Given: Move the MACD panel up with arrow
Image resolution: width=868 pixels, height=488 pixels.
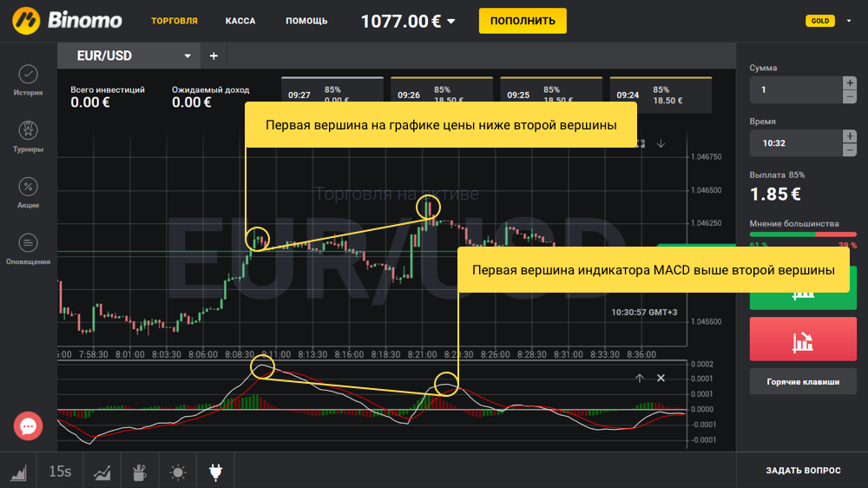Looking at the screenshot, I should pos(640,378).
